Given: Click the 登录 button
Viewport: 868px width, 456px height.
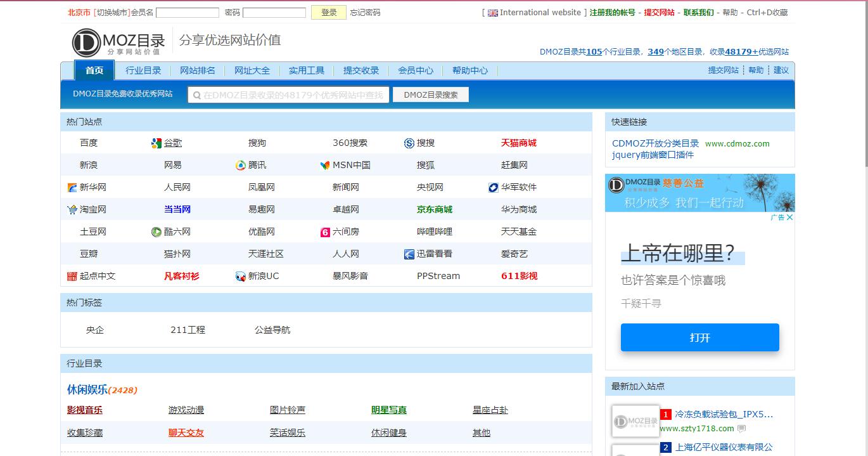Looking at the screenshot, I should click(328, 12).
